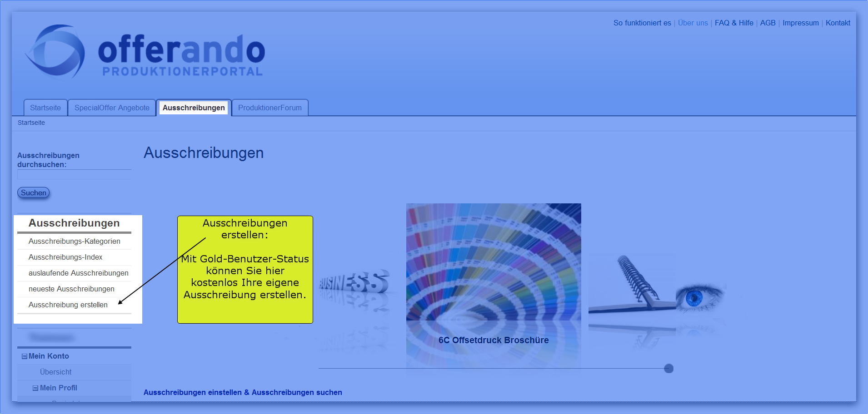Collapse the Mein Profil tree node
The image size is (868, 414).
[35, 388]
